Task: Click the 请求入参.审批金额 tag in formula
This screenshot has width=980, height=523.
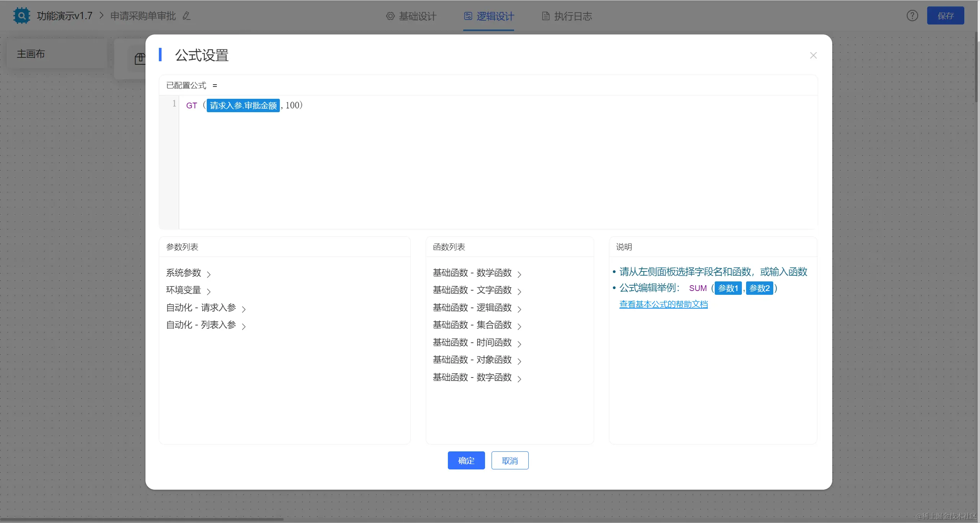Action: pyautogui.click(x=243, y=106)
